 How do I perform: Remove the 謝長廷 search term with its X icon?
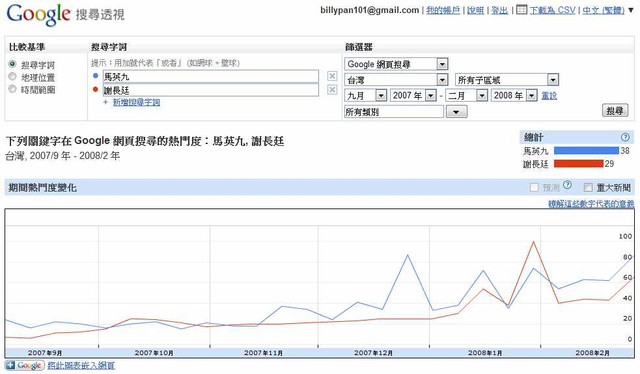332,90
